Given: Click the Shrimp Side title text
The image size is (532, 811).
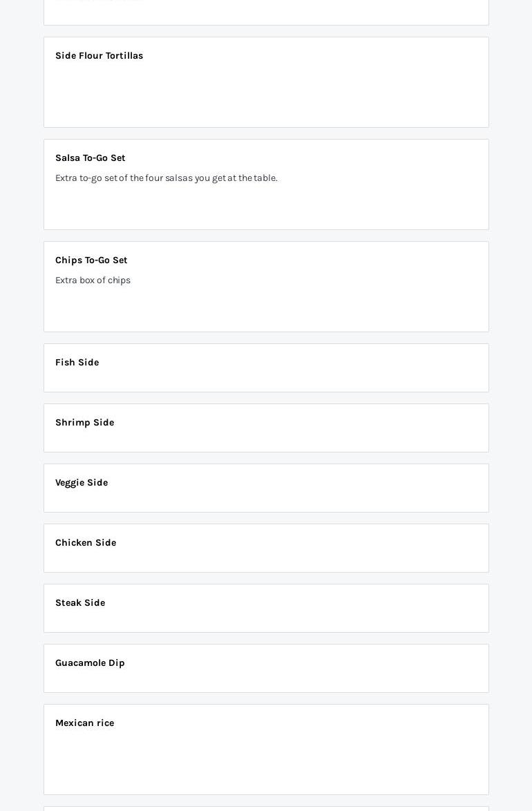Looking at the screenshot, I should (84, 423).
